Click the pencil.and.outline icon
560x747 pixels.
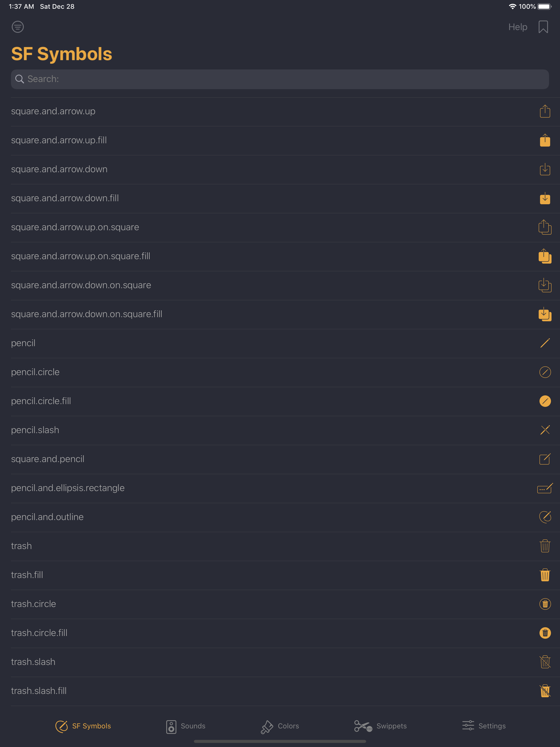[x=545, y=517]
